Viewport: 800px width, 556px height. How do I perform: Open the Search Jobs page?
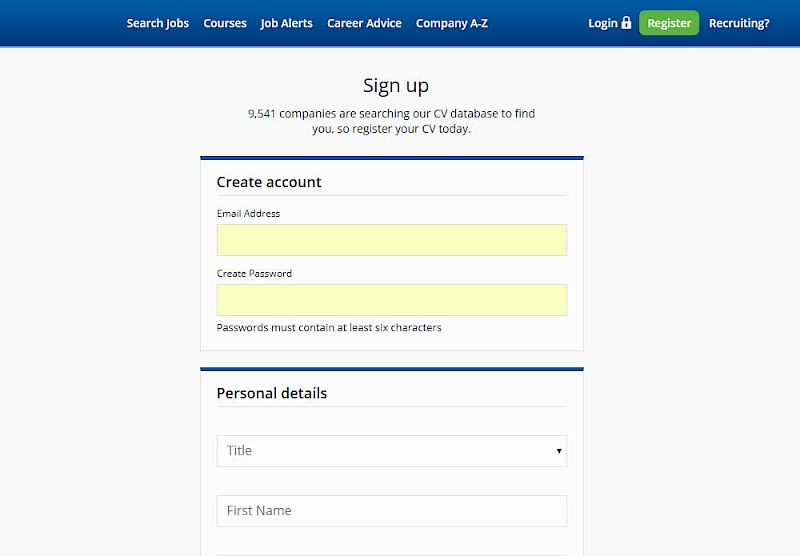158,23
